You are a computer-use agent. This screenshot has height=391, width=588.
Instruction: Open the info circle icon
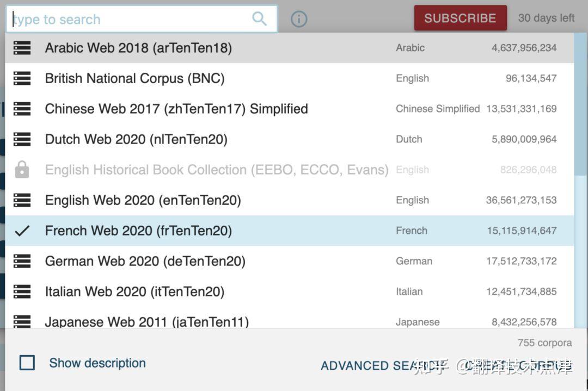(299, 20)
